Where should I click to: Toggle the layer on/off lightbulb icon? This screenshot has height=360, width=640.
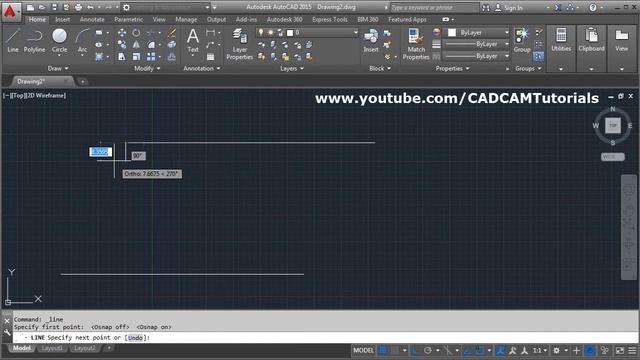pyautogui.click(x=261, y=32)
